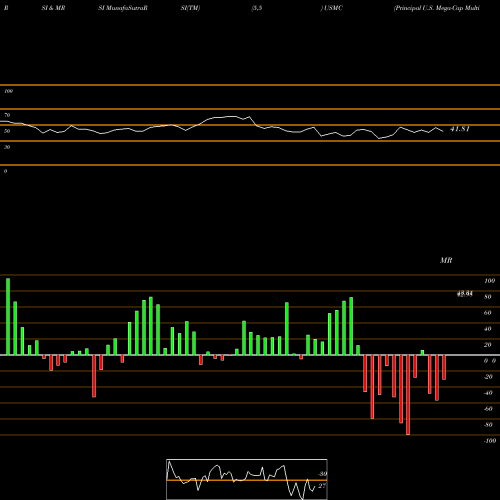This screenshot has height=500, width=500.
Task: Click the RSI axis label 30
Action: [x=7, y=147]
